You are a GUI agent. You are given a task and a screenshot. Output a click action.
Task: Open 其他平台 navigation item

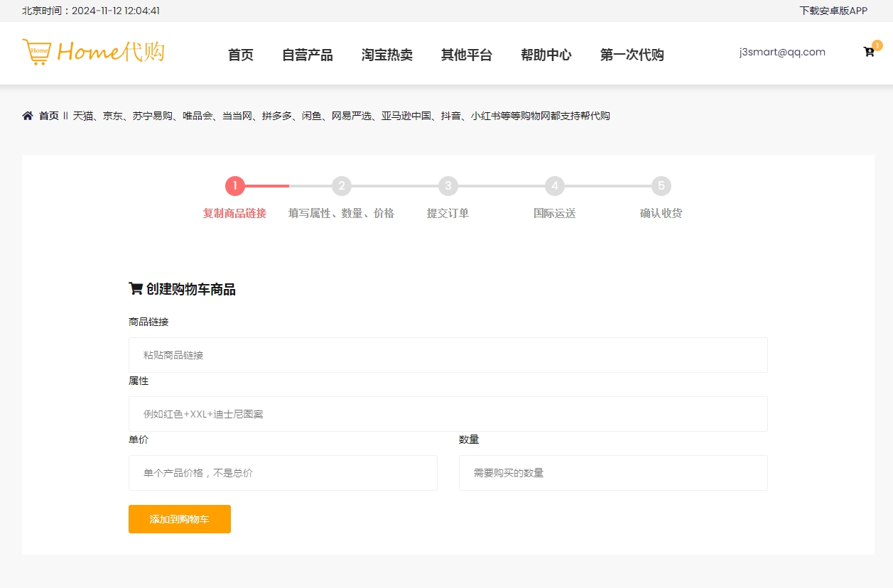pos(467,55)
